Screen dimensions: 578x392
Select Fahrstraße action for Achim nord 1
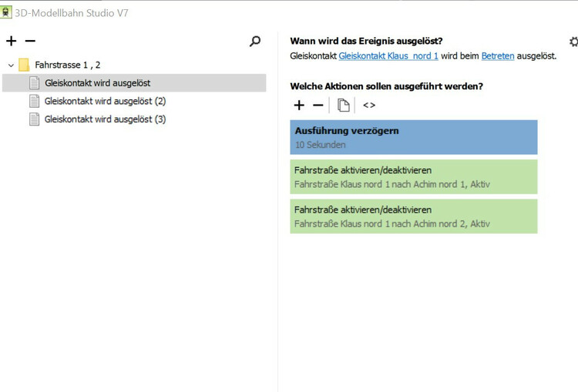[413, 176]
